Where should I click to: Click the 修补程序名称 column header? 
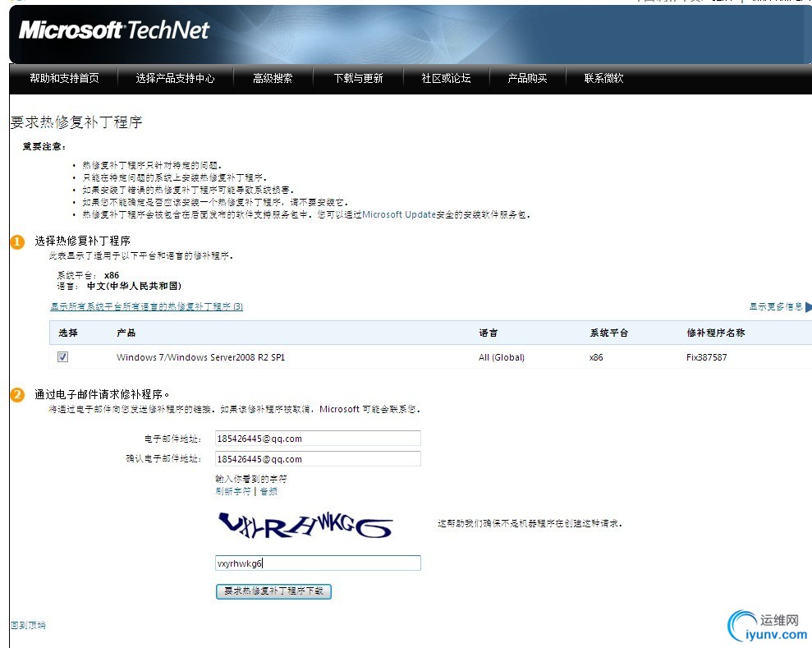click(x=716, y=333)
